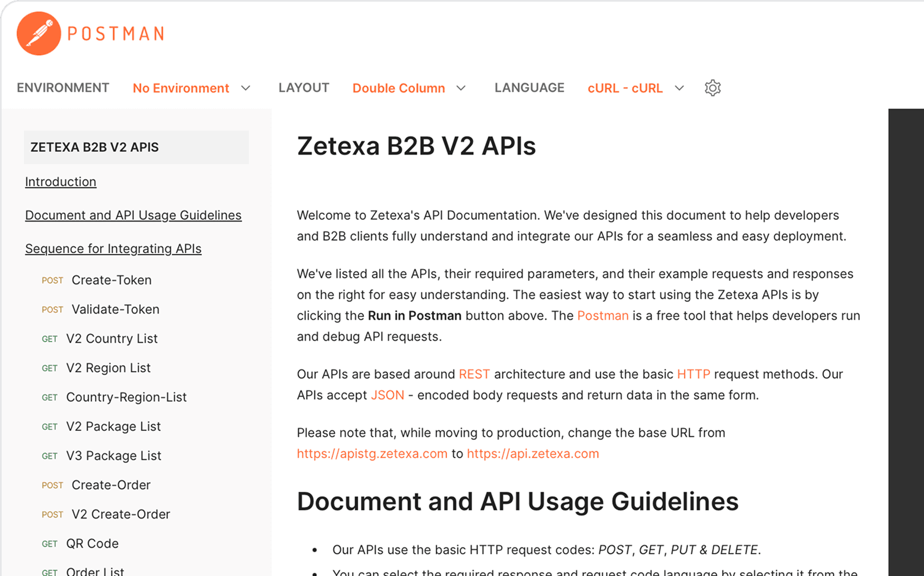Choose the GET Country-Region-List request
This screenshot has width=924, height=576.
tap(126, 397)
